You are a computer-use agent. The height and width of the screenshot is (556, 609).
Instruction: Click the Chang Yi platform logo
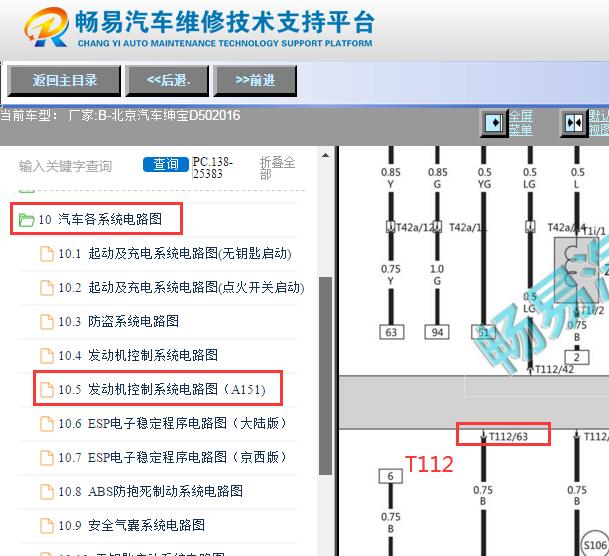pyautogui.click(x=46, y=27)
